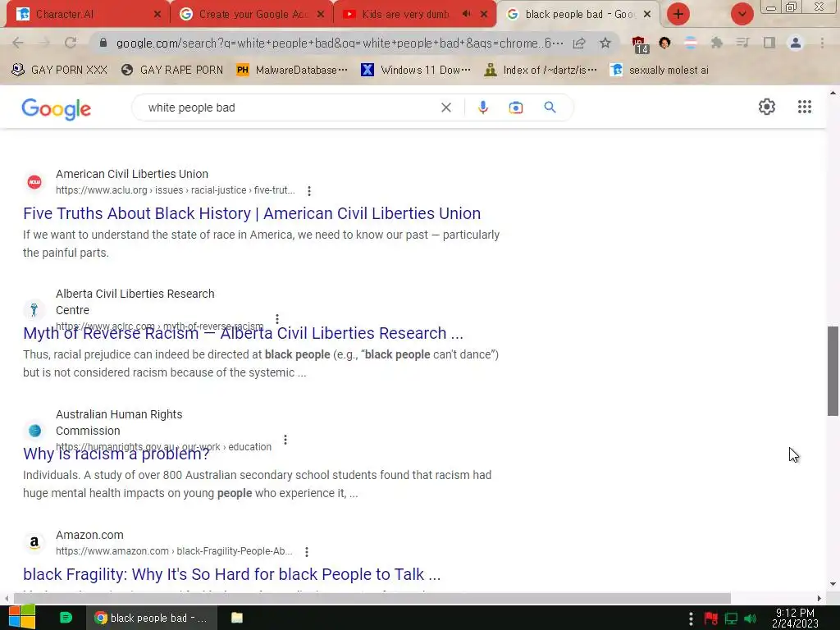Bookmark this page with star icon
The height and width of the screenshot is (630, 840).
[605, 43]
